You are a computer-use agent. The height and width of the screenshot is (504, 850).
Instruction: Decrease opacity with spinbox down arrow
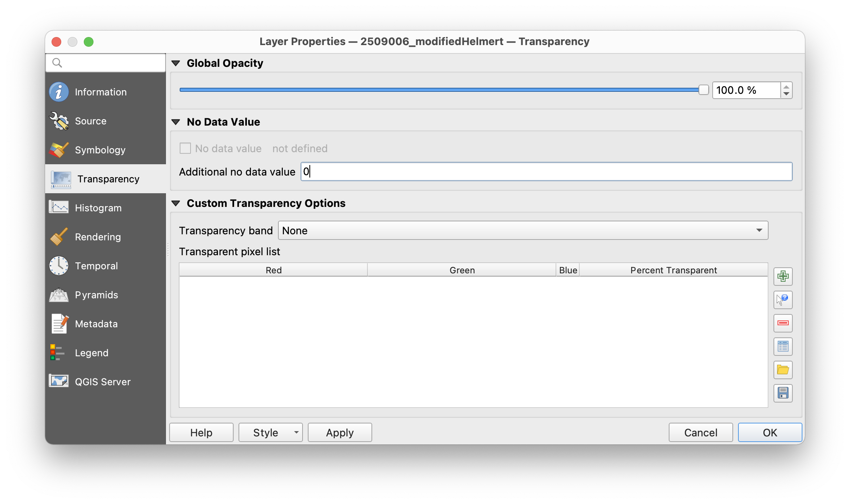pyautogui.click(x=786, y=94)
